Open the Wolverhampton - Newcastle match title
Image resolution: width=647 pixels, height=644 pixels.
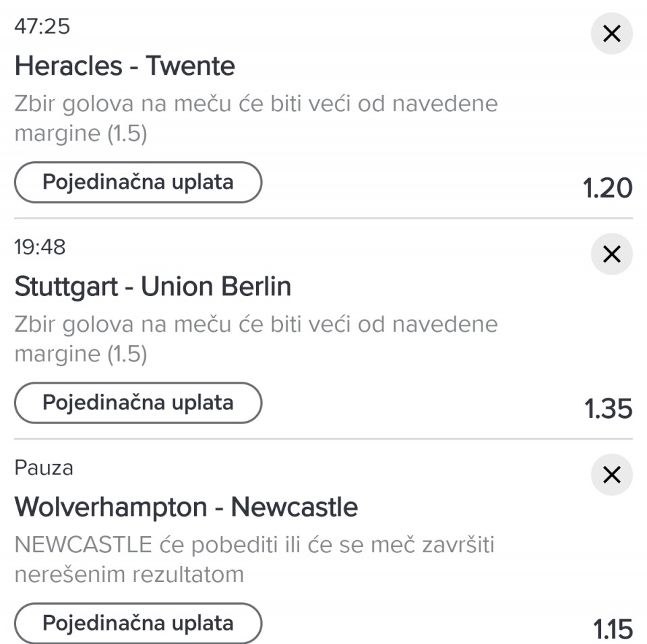[186, 507]
